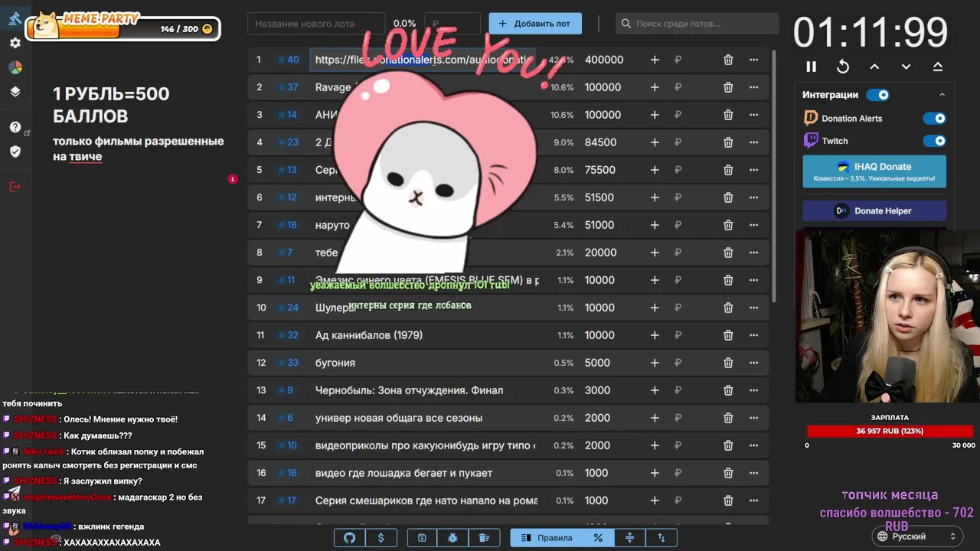This screenshot has height=551, width=980.
Task: Reset the timer with circular arrow
Action: [x=843, y=67]
